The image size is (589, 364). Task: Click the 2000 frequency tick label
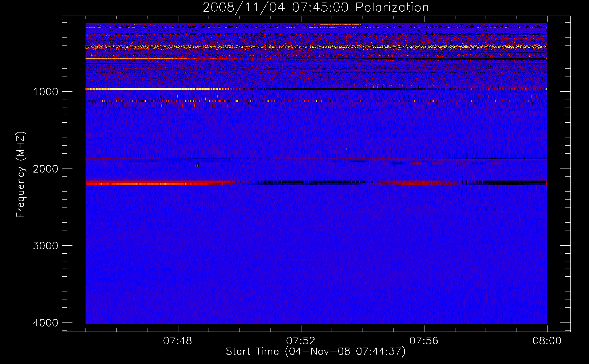tap(46, 169)
